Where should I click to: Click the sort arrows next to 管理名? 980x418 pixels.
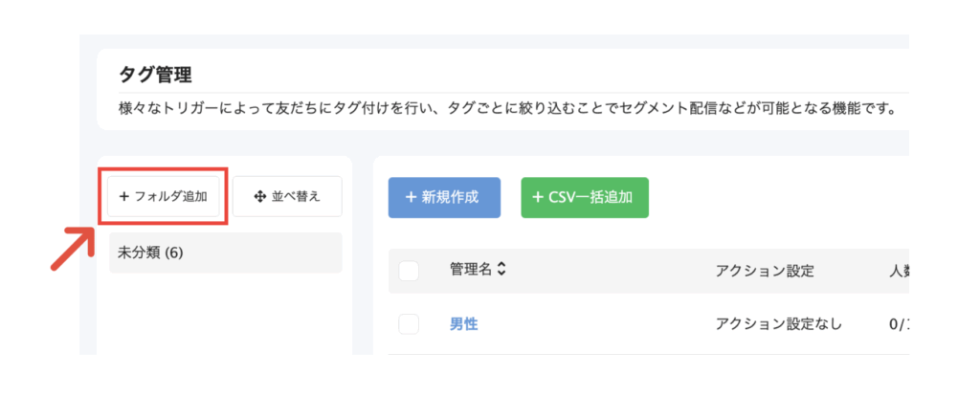tap(501, 270)
